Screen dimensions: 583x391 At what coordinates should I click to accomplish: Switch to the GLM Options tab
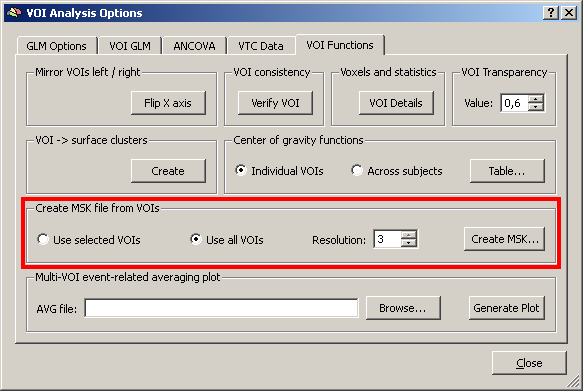point(57,46)
